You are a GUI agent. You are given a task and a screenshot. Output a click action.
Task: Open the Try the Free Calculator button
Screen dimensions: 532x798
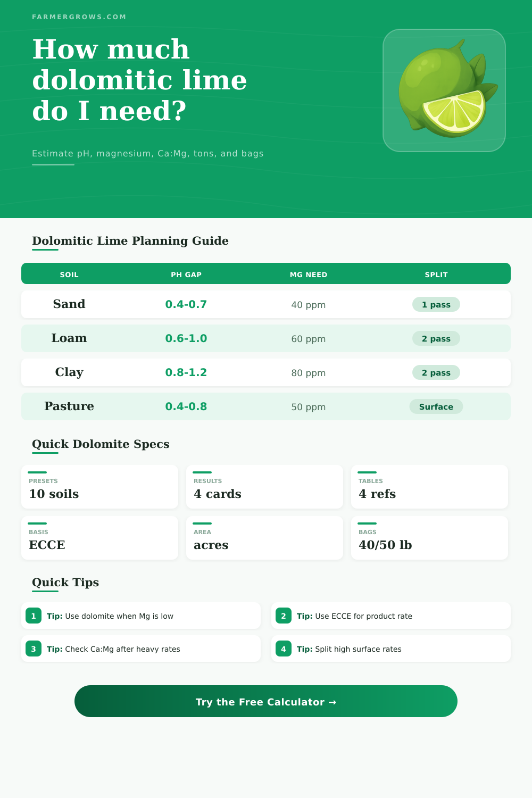click(266, 701)
